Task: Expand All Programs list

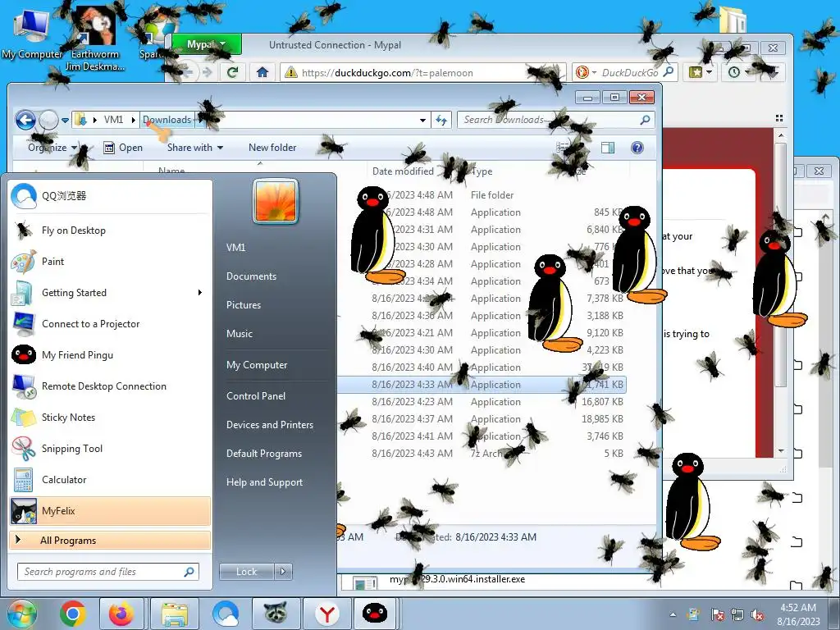Action: tap(110, 541)
